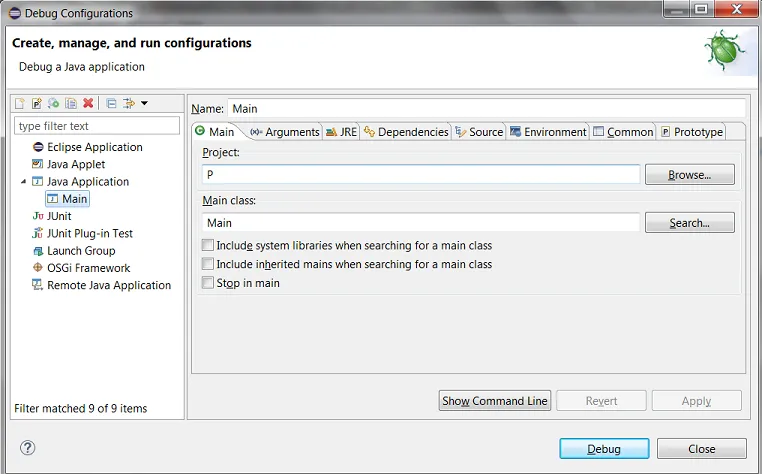The image size is (762, 474).
Task: Click the Java Applet icon
Action: tap(37, 164)
